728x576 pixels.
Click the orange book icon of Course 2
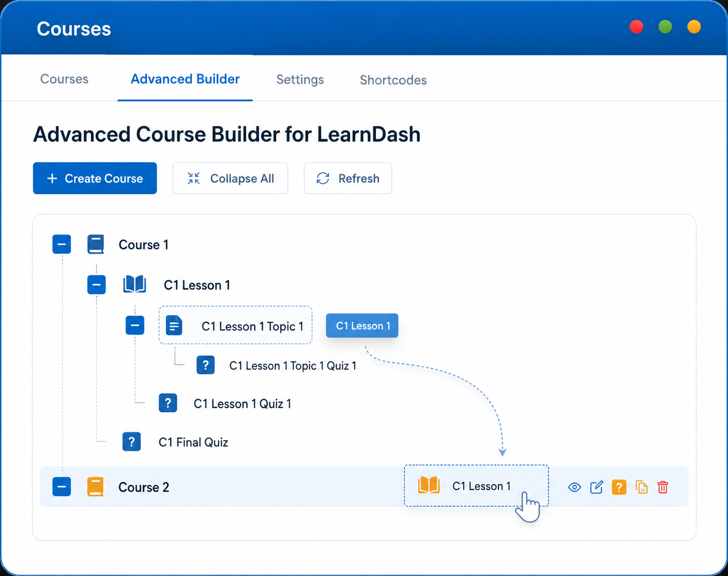pos(95,487)
